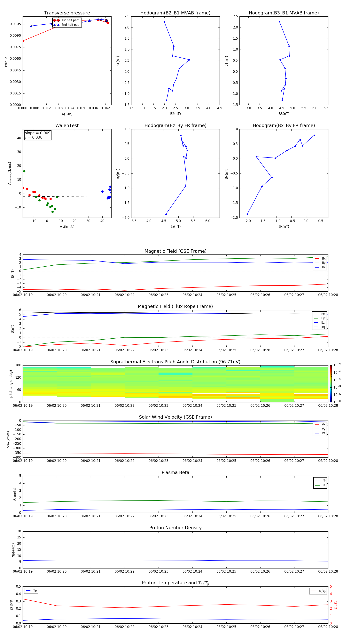Click the 'B2(nT)' x-axis label
The image size is (351, 644).
tap(175, 114)
